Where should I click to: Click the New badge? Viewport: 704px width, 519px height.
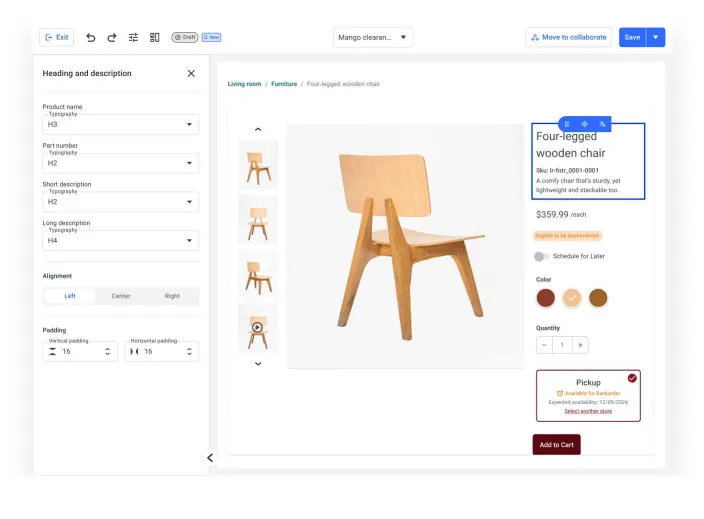211,37
